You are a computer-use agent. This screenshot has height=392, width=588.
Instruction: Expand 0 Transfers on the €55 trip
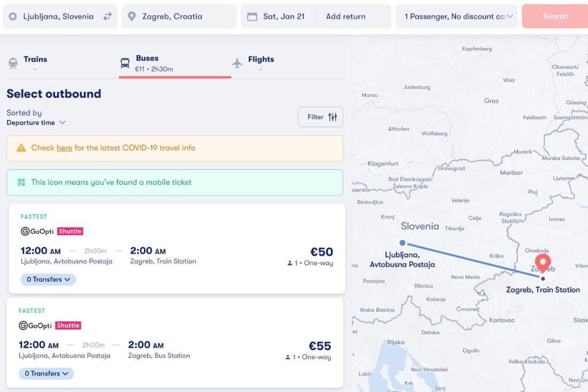point(47,373)
